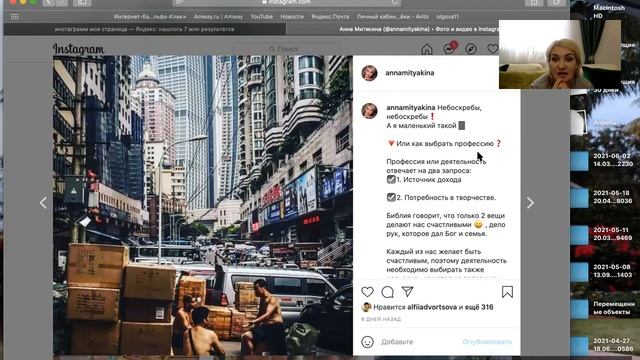
Task: Click the webcam video overlay
Action: tap(560, 54)
